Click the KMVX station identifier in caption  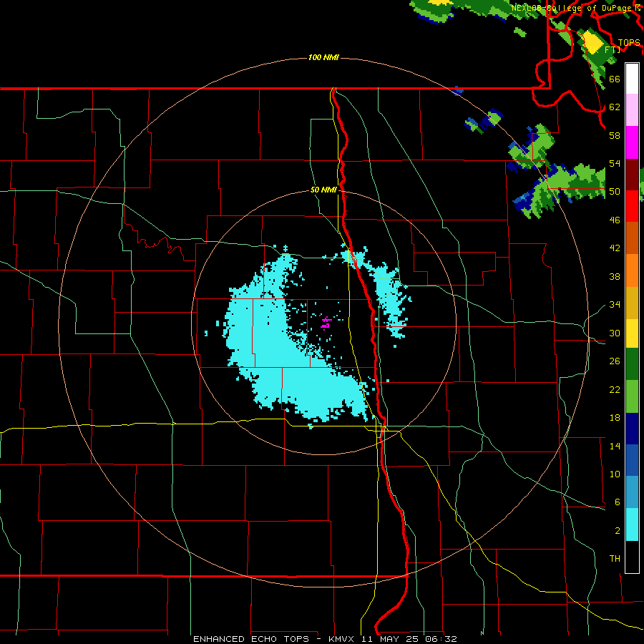(x=341, y=639)
